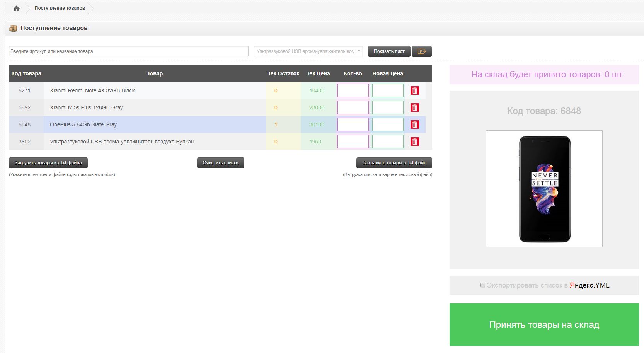Click the OnePlus 5 product image
Viewport: 644px width, 353px height.
pos(544,189)
